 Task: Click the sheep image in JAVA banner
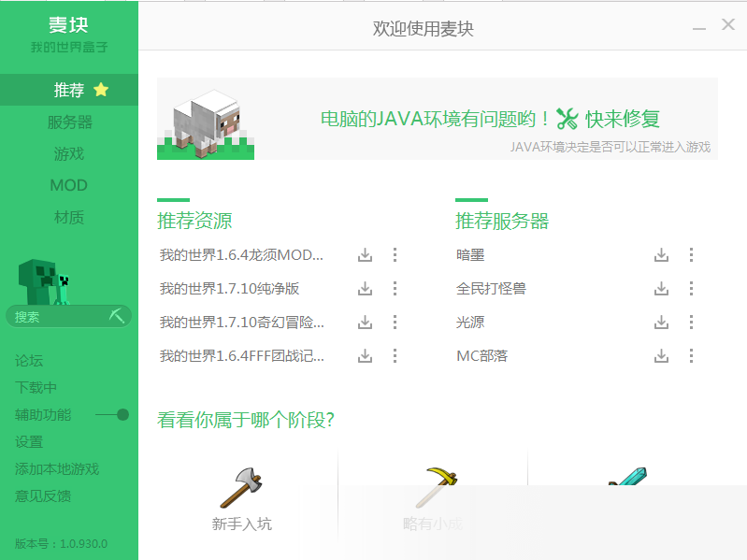206,124
